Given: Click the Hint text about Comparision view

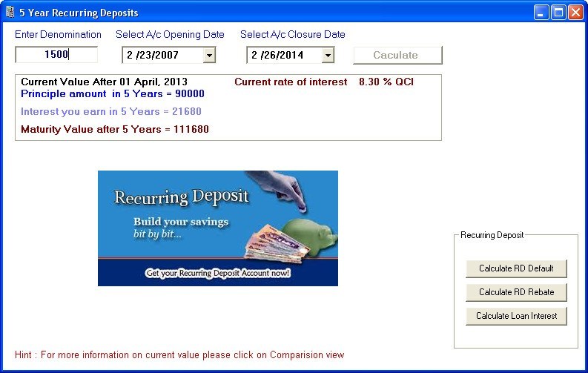Looking at the screenshot, I should tap(179, 355).
